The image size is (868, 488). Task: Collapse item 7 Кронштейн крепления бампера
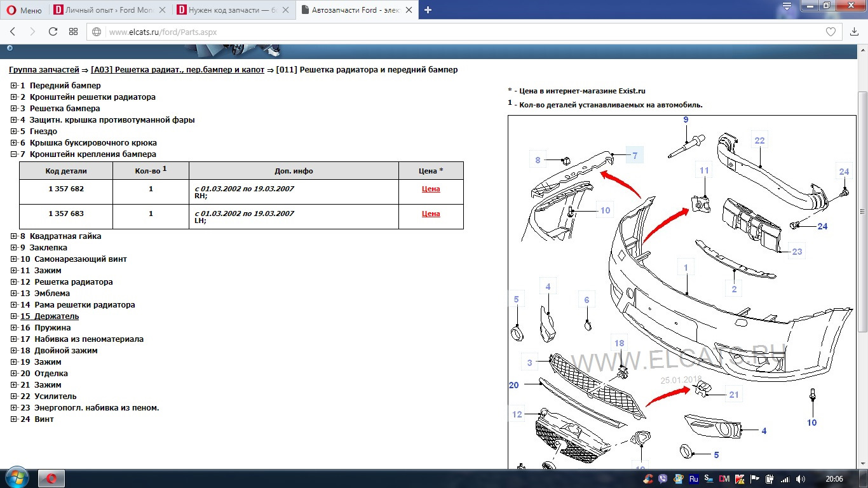click(15, 154)
